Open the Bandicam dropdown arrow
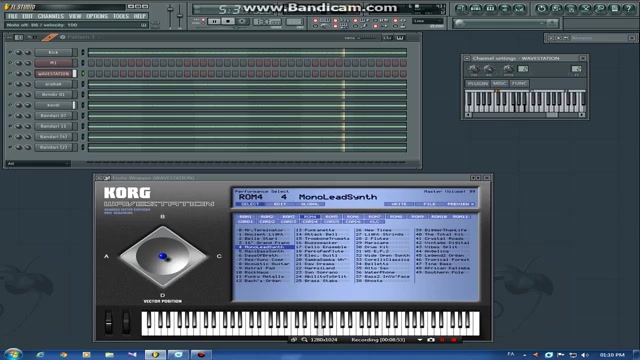Screen dimensions: 640x360 click(x=420, y=340)
